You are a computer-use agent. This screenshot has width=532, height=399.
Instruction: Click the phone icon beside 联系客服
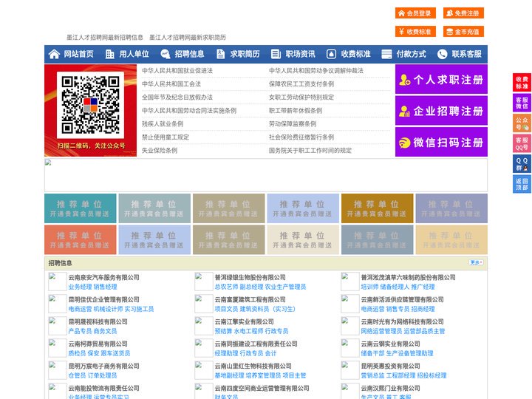pyautogui.click(x=442, y=54)
